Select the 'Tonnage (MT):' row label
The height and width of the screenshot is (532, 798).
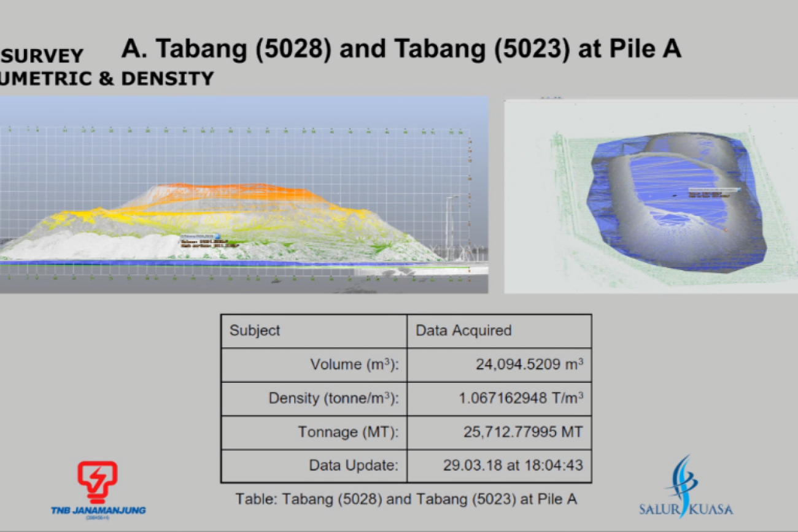(x=348, y=432)
